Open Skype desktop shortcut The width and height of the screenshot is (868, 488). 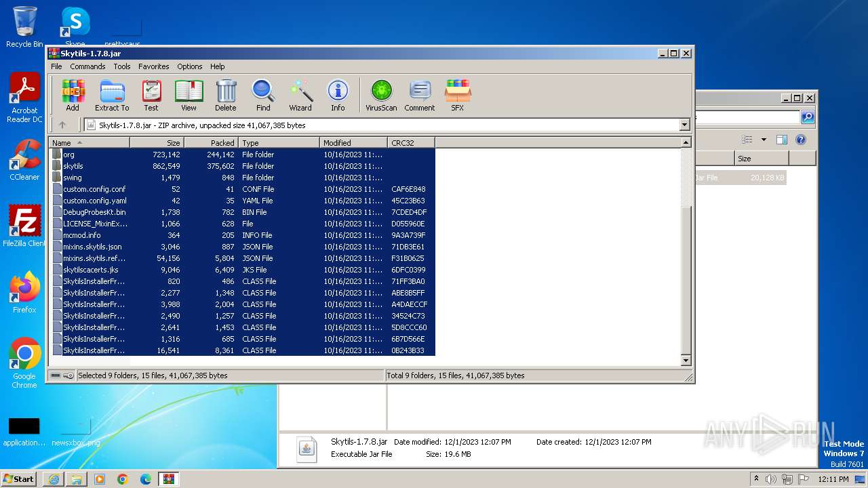[75, 27]
